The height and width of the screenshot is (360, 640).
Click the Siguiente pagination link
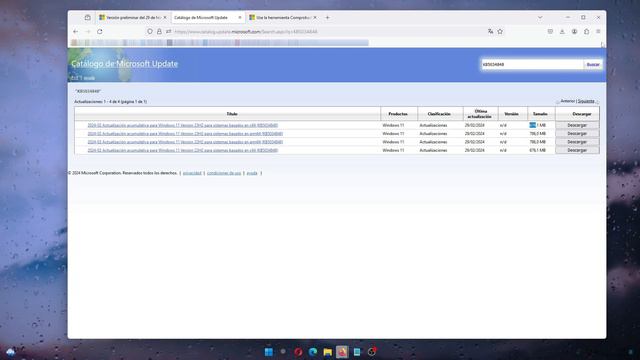click(586, 101)
